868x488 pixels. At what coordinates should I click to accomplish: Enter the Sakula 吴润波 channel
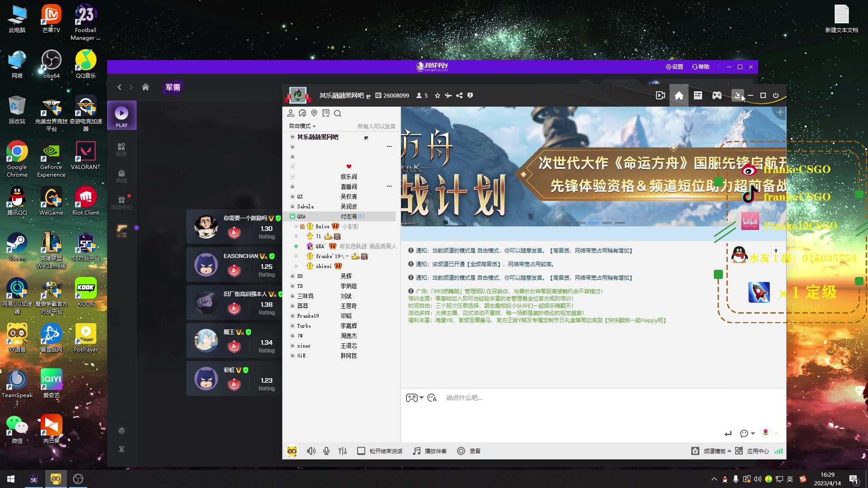click(339, 206)
